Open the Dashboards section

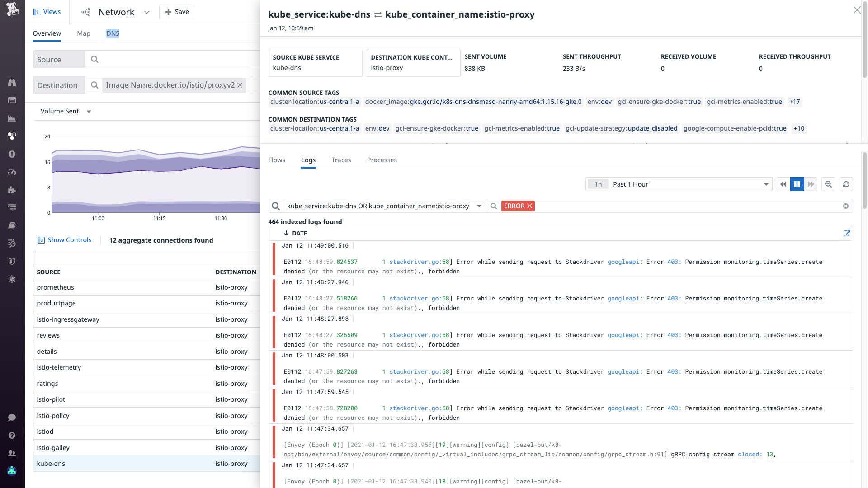[x=12, y=118]
